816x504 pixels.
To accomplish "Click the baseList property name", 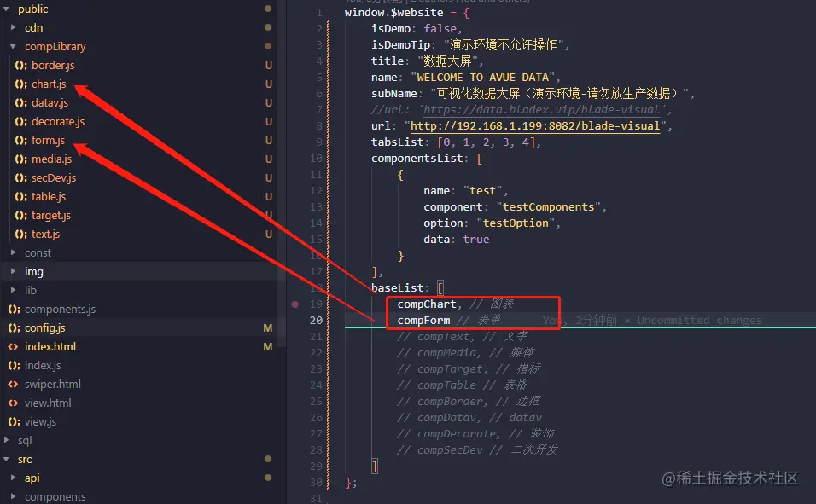I will [398, 287].
